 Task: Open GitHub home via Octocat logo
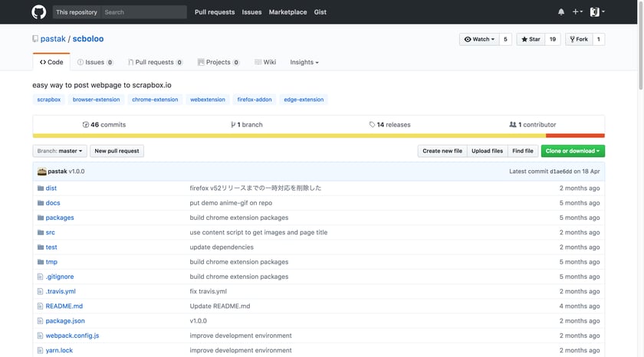point(38,12)
